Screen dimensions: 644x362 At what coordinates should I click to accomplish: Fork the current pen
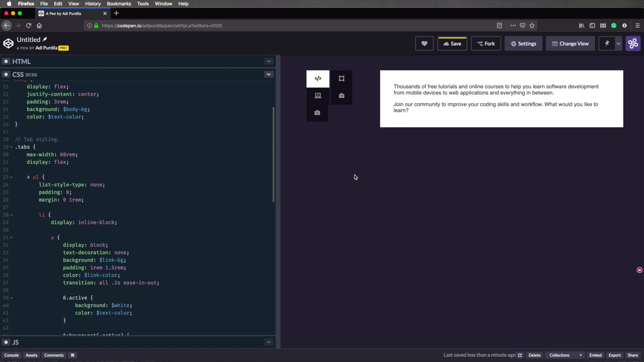[x=486, y=43]
